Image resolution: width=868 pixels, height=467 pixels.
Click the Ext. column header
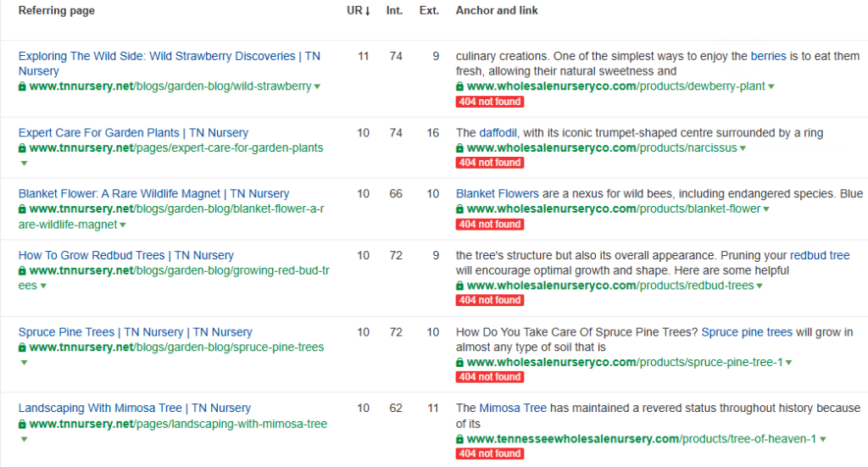coord(429,11)
